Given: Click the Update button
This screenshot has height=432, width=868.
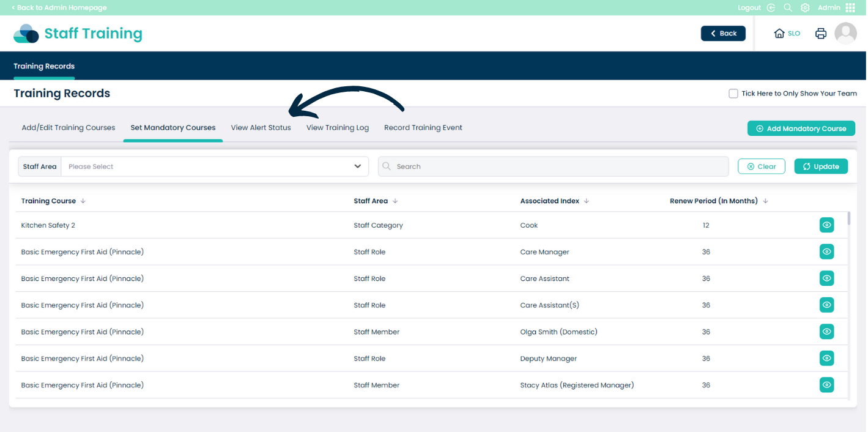Looking at the screenshot, I should (x=821, y=166).
